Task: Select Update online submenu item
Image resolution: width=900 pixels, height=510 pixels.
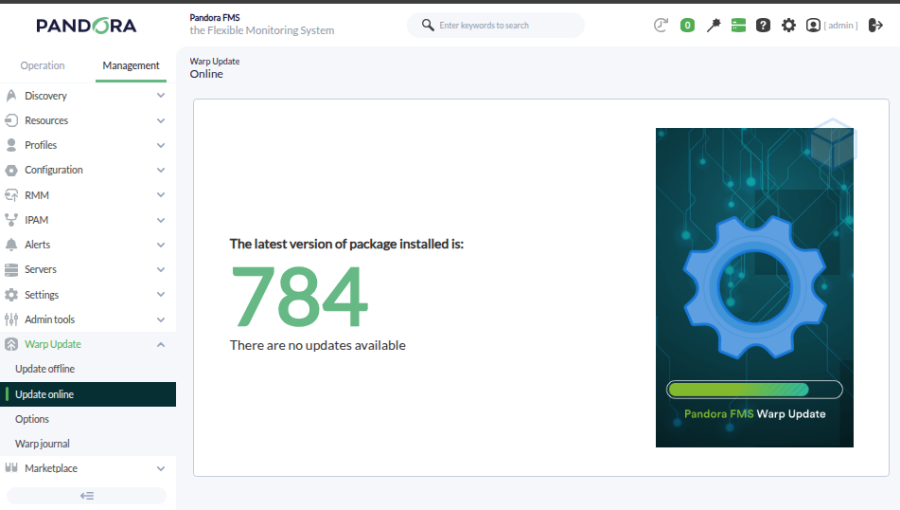Action: tap(88, 394)
